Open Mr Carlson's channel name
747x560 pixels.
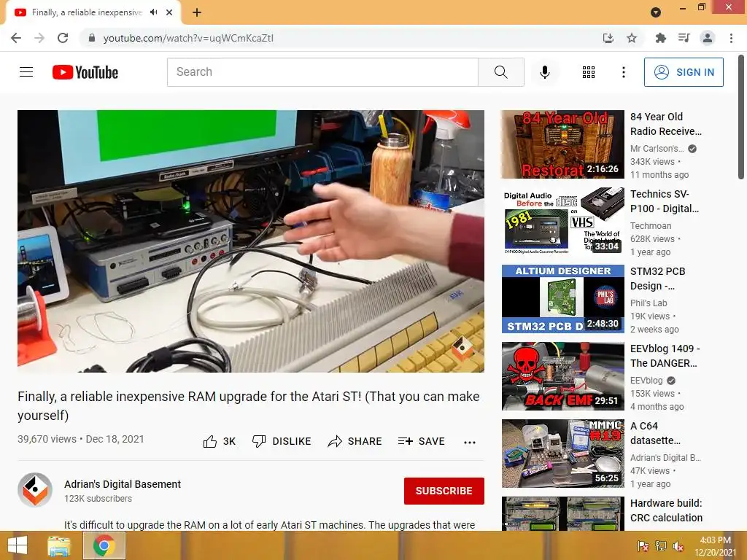point(657,149)
